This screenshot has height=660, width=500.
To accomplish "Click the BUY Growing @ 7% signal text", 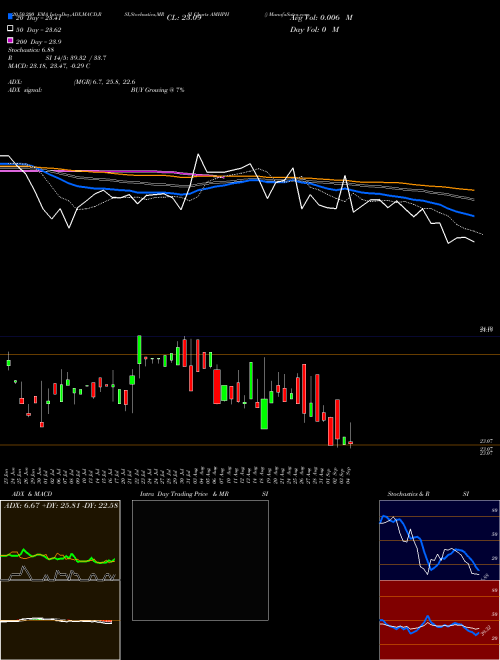I will pos(157,90).
